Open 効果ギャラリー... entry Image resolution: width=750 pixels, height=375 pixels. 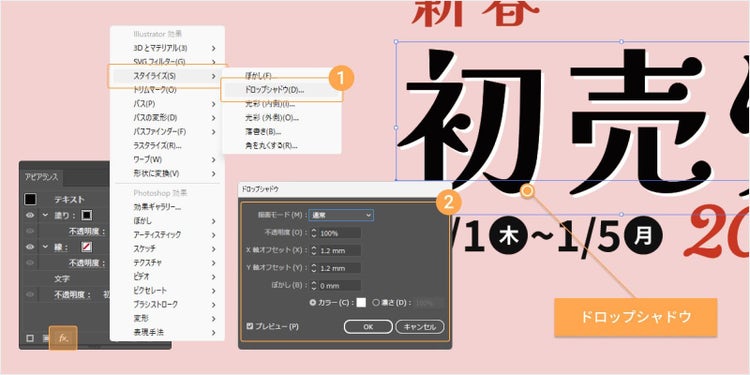(167, 207)
